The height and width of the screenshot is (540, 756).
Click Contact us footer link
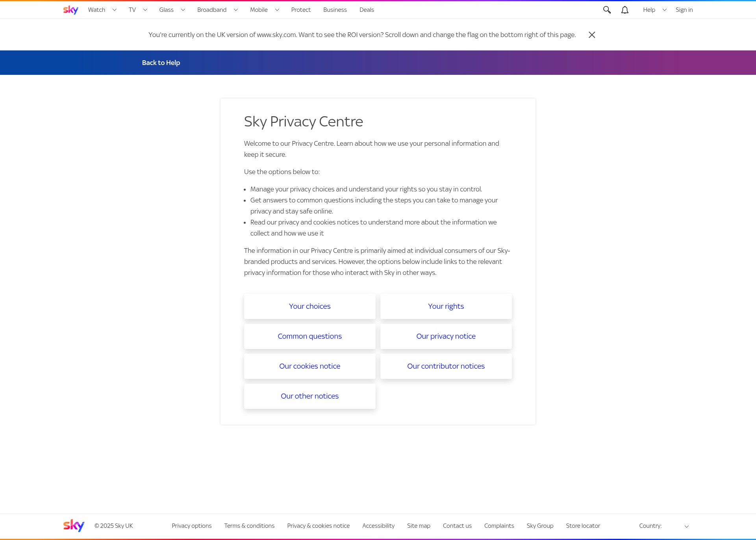[x=457, y=526]
